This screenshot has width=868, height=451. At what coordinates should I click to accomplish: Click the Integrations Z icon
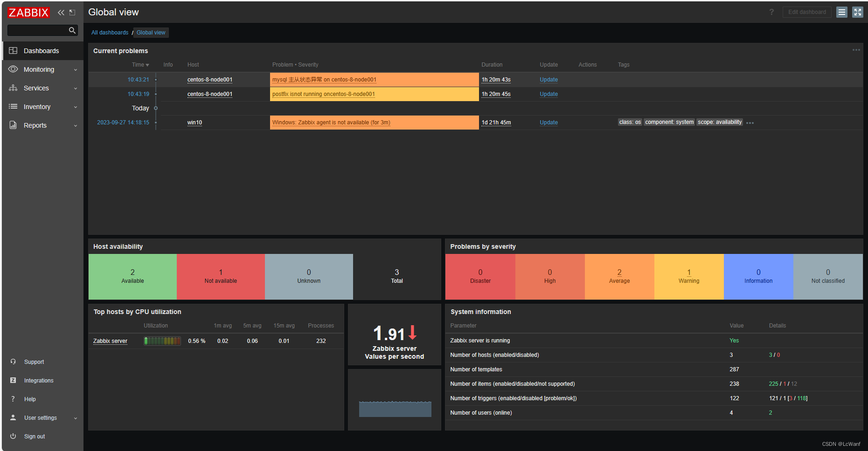(x=13, y=380)
